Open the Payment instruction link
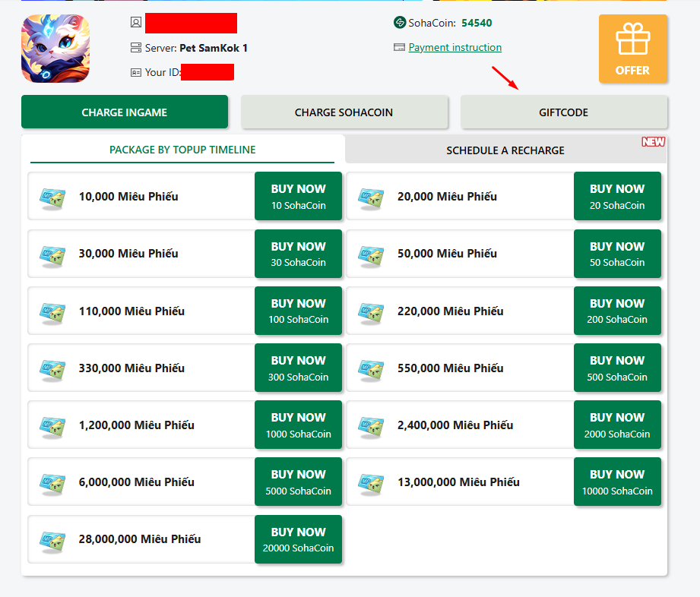Screen dimensions: 700x597 point(455,47)
